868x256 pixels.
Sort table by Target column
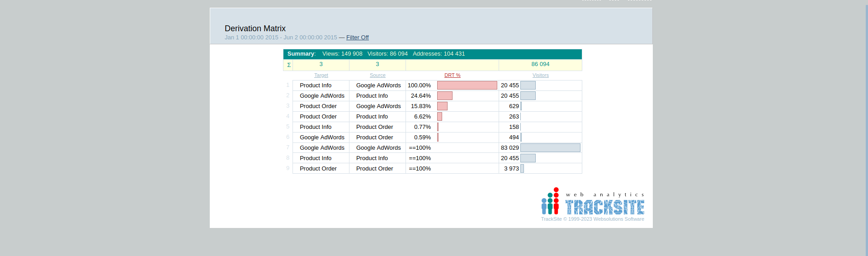point(321,76)
